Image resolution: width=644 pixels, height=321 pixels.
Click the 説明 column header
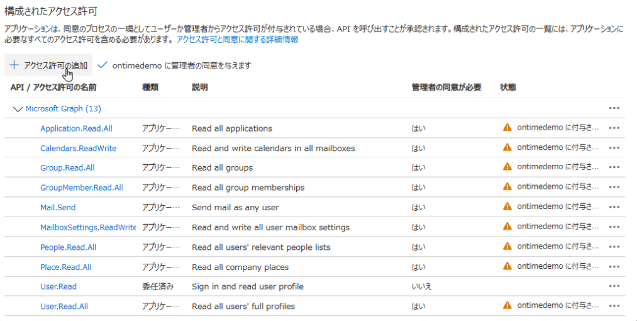(x=199, y=87)
